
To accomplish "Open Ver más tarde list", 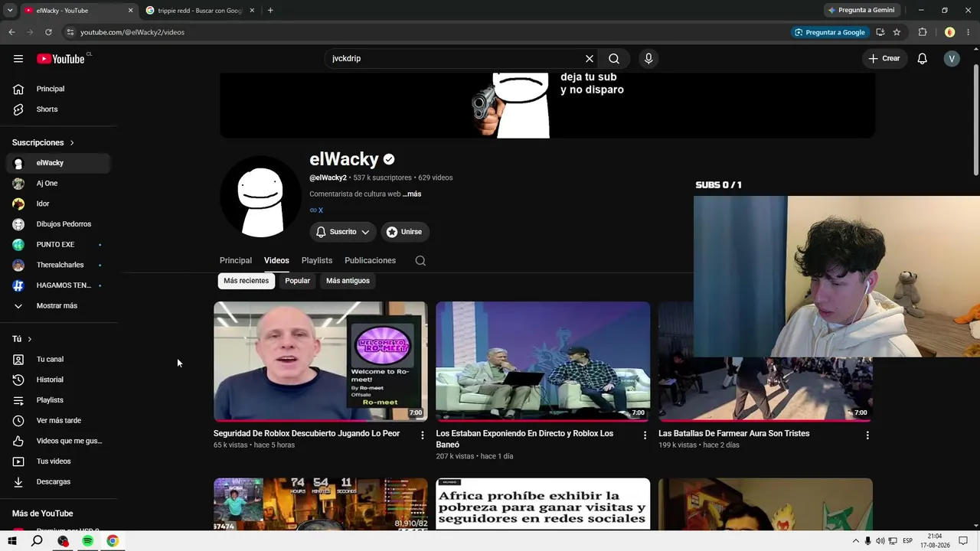I will click(x=58, y=420).
